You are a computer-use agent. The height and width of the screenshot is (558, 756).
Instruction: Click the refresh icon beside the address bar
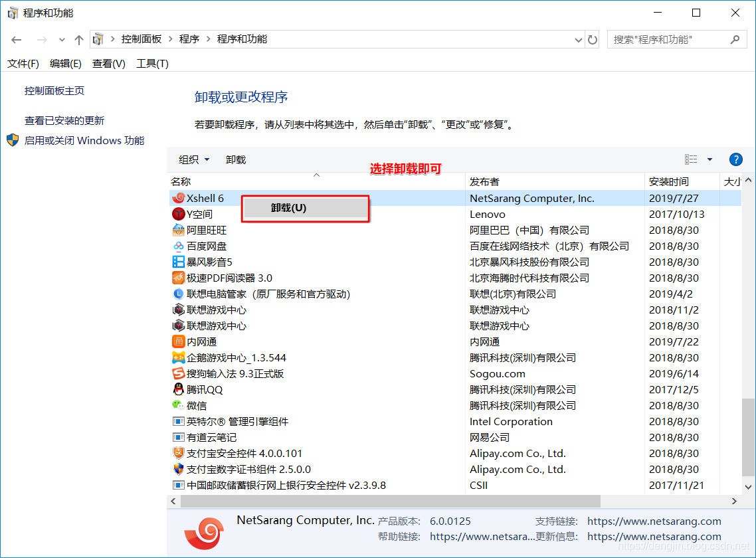(592, 39)
